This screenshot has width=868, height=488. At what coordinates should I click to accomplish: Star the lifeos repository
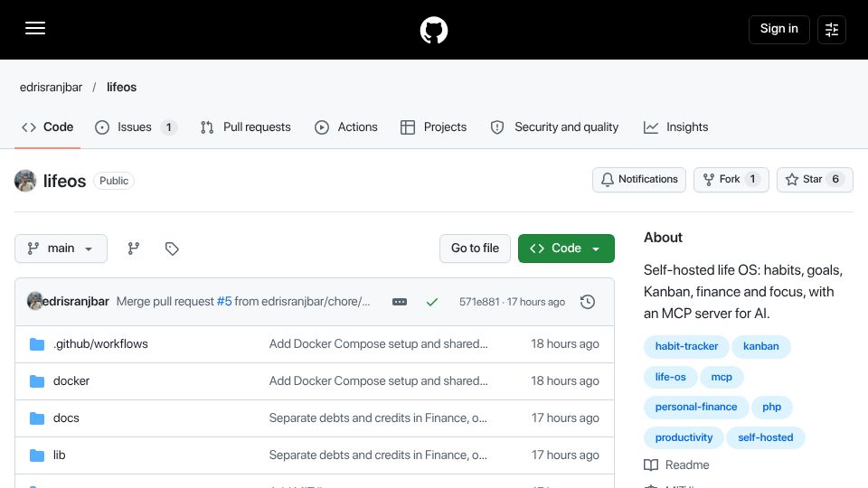click(815, 179)
